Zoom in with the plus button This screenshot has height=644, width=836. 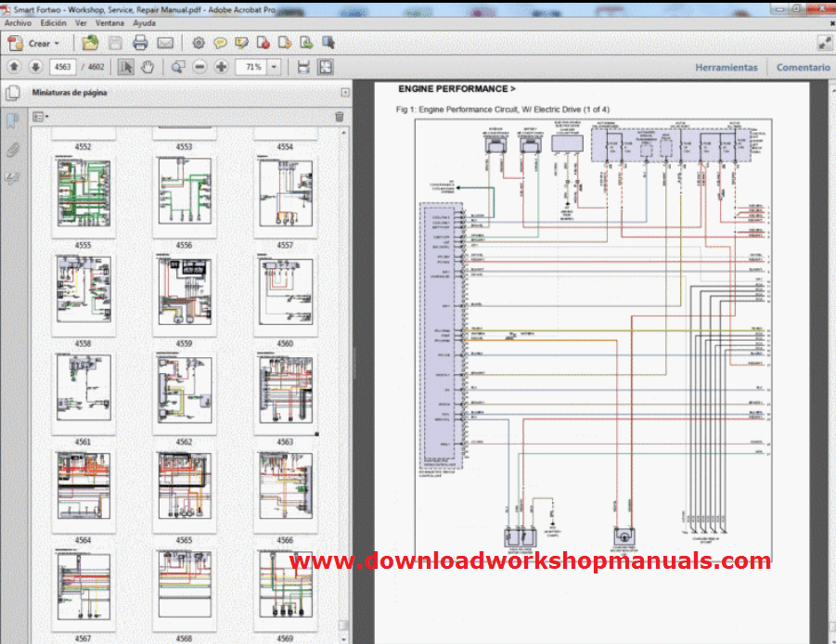tap(221, 67)
